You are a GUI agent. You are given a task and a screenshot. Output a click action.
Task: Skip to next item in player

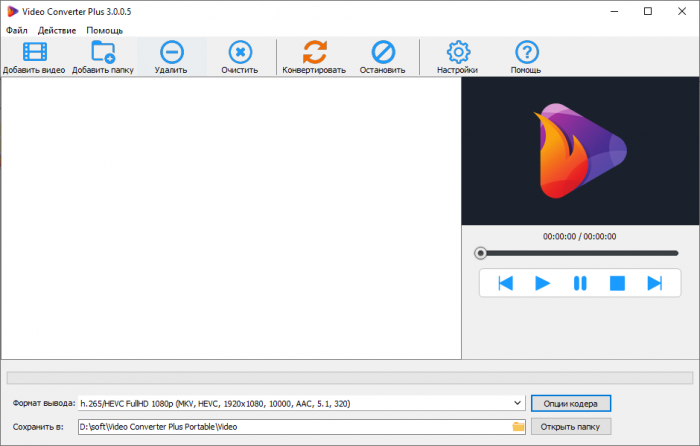pyautogui.click(x=654, y=283)
